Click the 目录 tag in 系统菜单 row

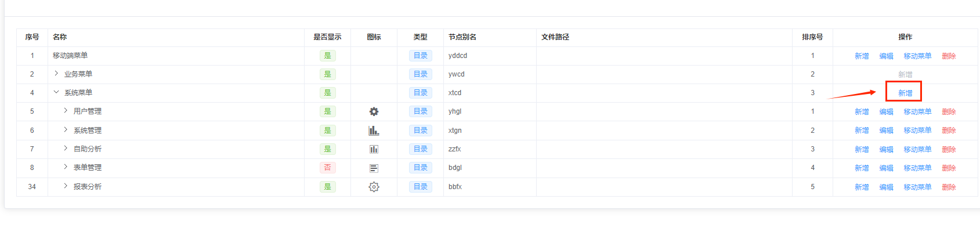coord(420,93)
